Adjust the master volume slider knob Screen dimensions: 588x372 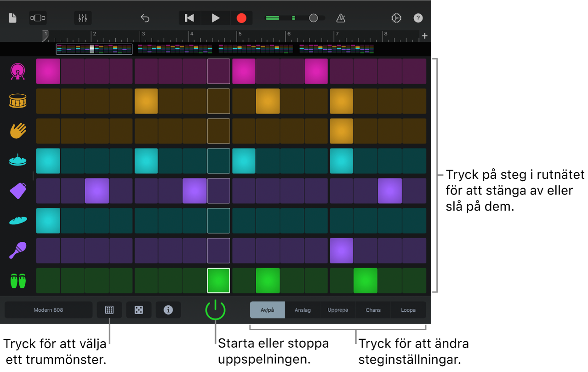(x=314, y=18)
